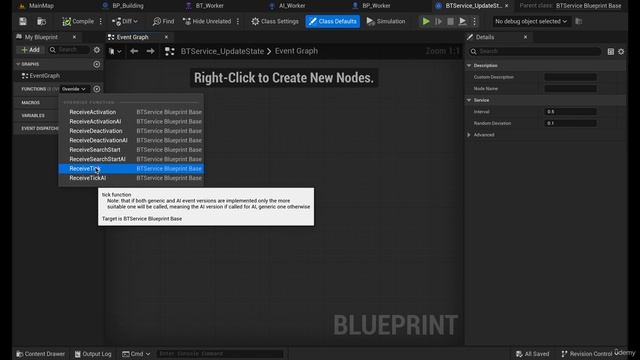Select the Variables section header
Image resolution: width=640 pixels, height=360 pixels.
(x=33, y=116)
